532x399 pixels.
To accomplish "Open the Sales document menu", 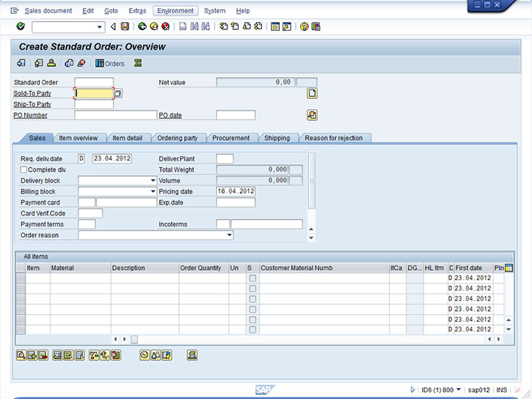I will coord(48,11).
